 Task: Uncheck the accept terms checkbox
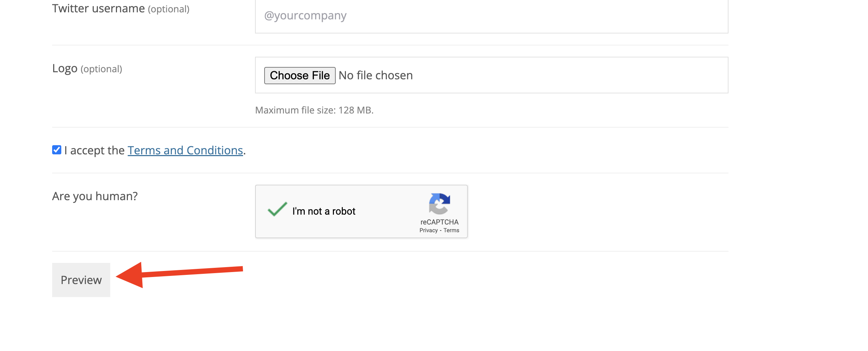point(57,150)
